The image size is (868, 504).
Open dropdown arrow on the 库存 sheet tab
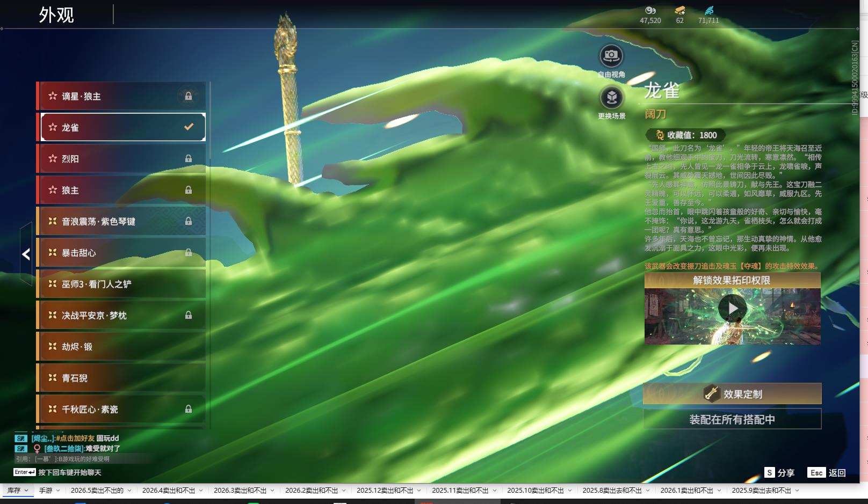(26, 490)
